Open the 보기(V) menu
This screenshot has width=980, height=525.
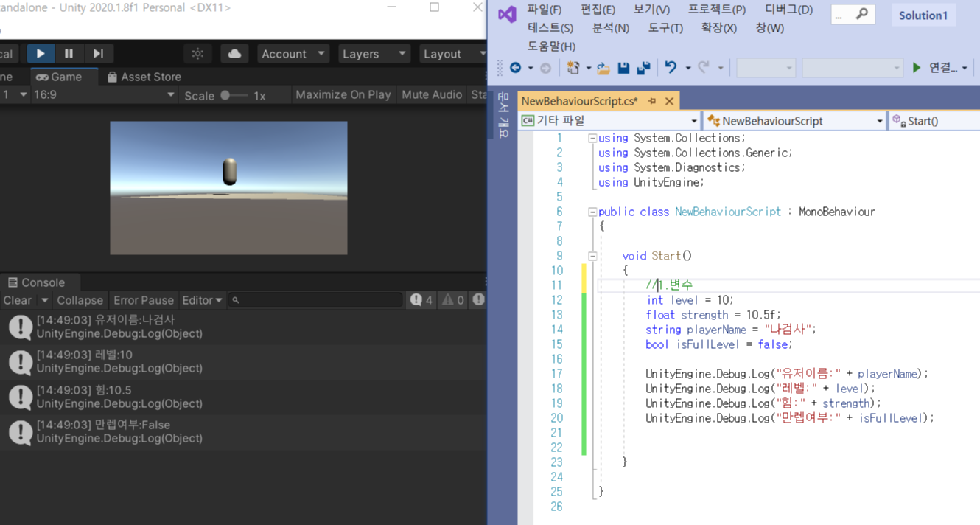tap(651, 10)
